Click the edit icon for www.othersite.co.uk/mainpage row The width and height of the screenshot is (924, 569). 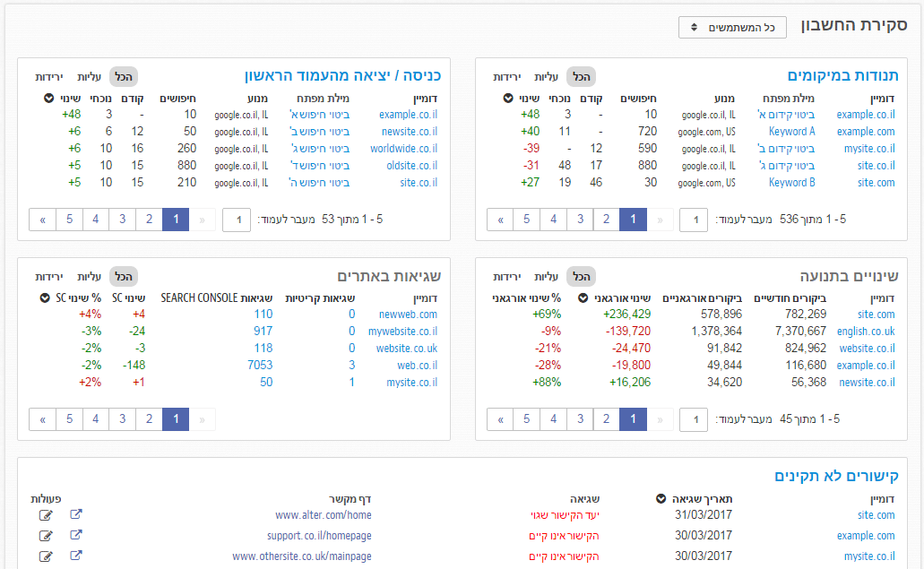point(46,556)
